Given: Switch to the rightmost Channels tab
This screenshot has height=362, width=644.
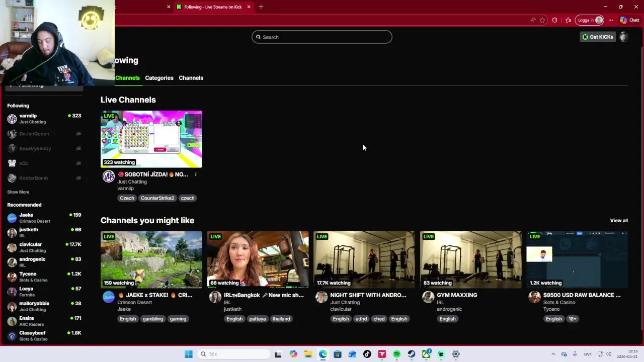Looking at the screenshot, I should 191,78.
